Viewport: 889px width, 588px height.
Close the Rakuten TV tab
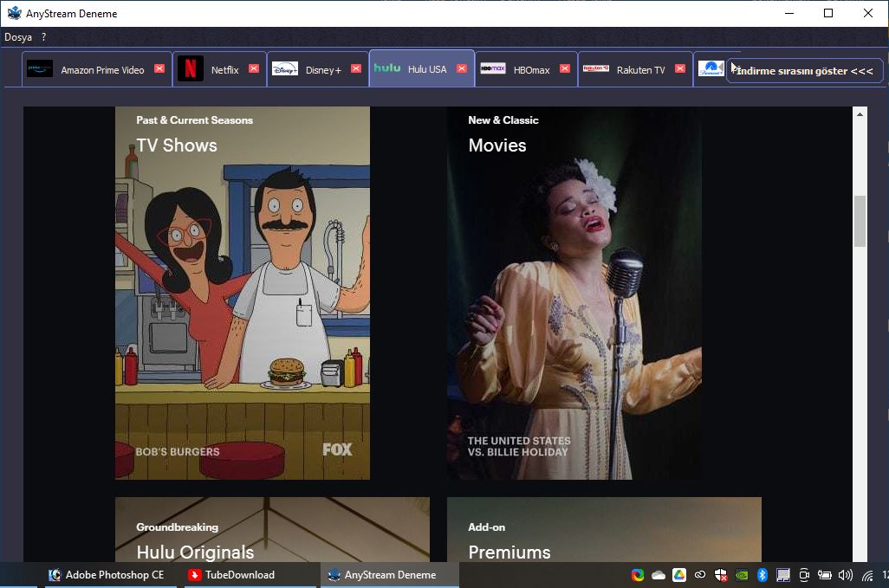tap(680, 68)
